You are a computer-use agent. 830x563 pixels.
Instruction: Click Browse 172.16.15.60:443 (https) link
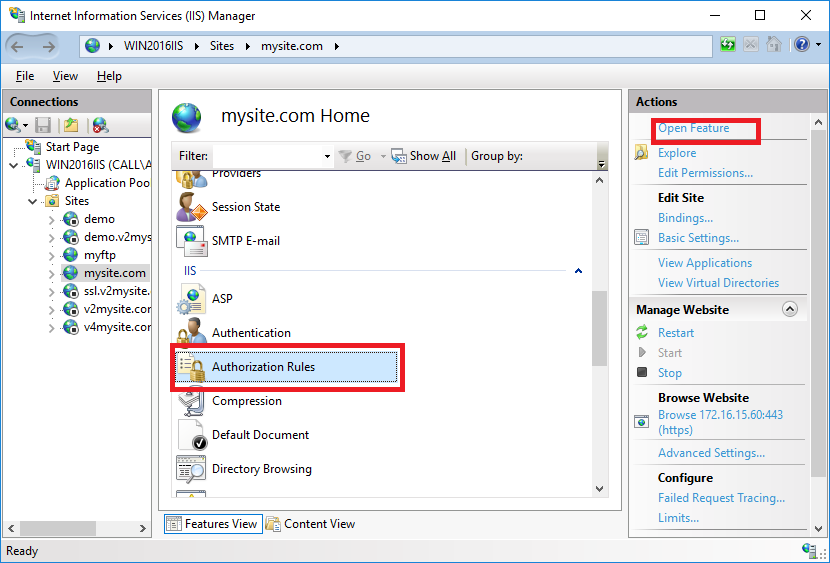720,422
